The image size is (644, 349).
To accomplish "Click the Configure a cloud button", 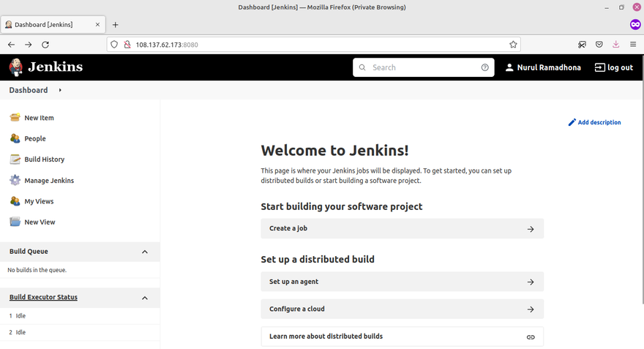I will pos(402,309).
